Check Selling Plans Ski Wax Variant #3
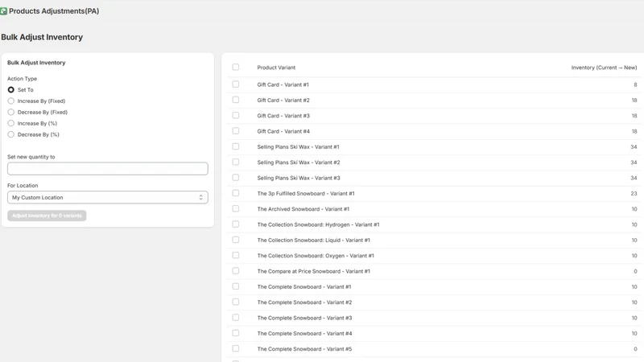This screenshot has width=644, height=362. [x=235, y=178]
